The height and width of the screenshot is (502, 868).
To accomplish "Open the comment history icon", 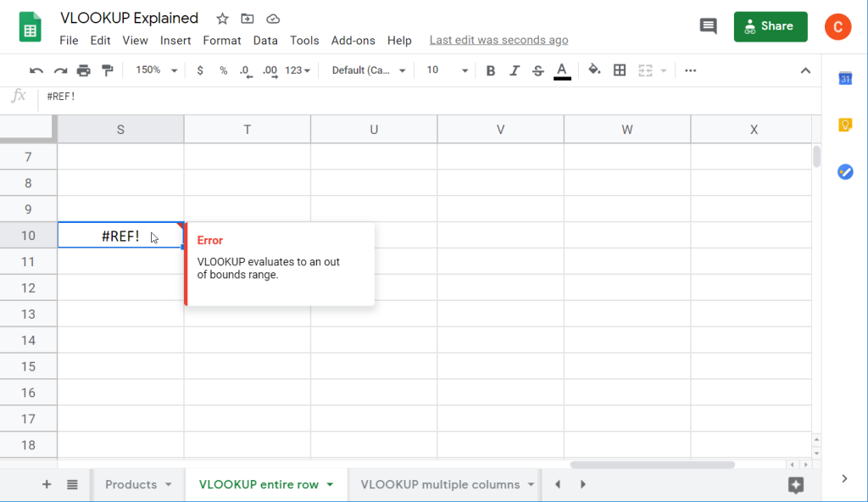I will tap(709, 26).
